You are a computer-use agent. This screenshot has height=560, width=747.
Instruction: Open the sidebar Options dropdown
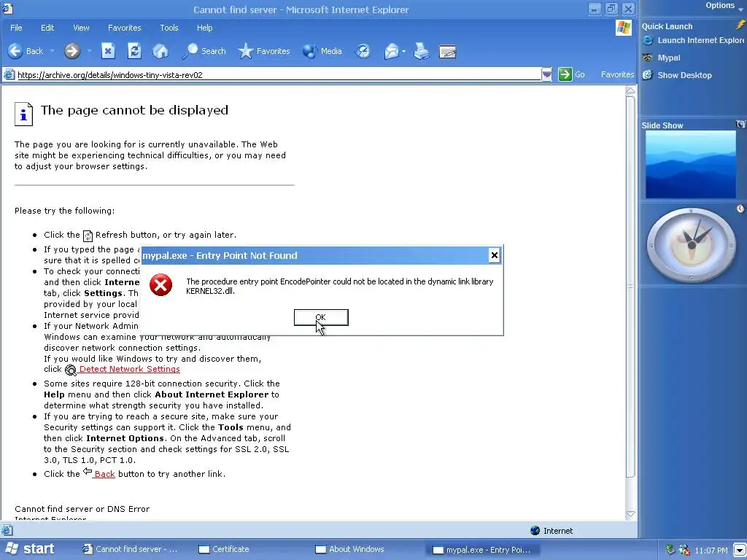click(724, 6)
